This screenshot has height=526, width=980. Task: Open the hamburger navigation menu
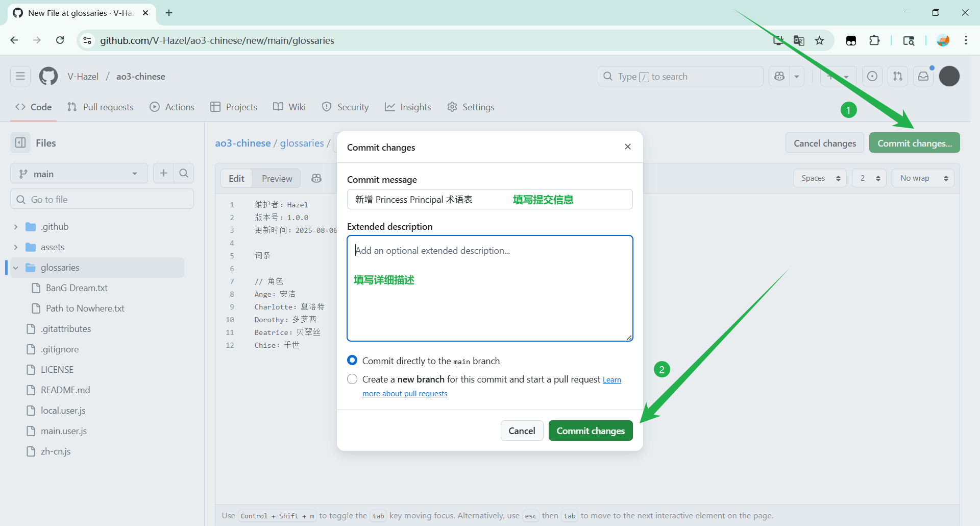(20, 77)
